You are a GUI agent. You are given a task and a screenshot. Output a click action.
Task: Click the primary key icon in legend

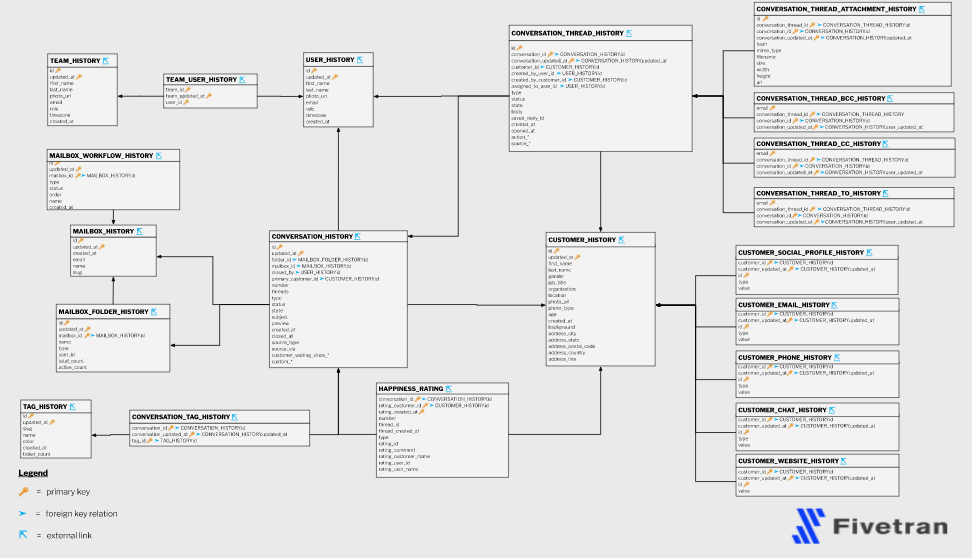23,492
